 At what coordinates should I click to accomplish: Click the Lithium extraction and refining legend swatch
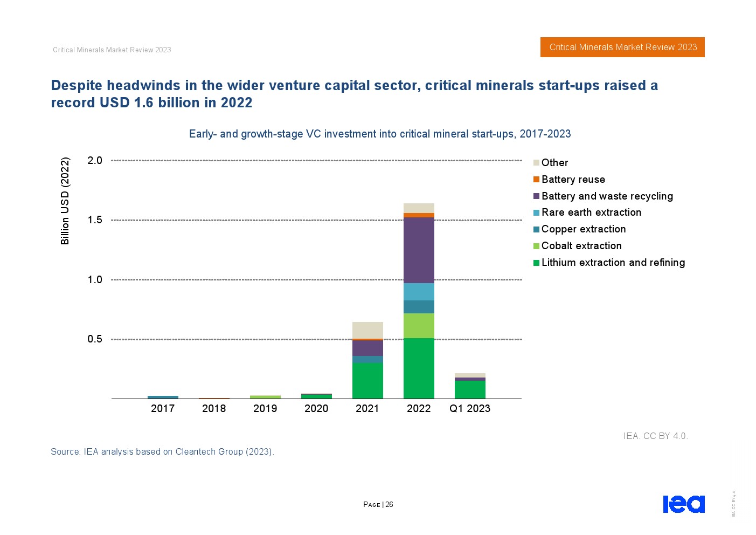(536, 263)
